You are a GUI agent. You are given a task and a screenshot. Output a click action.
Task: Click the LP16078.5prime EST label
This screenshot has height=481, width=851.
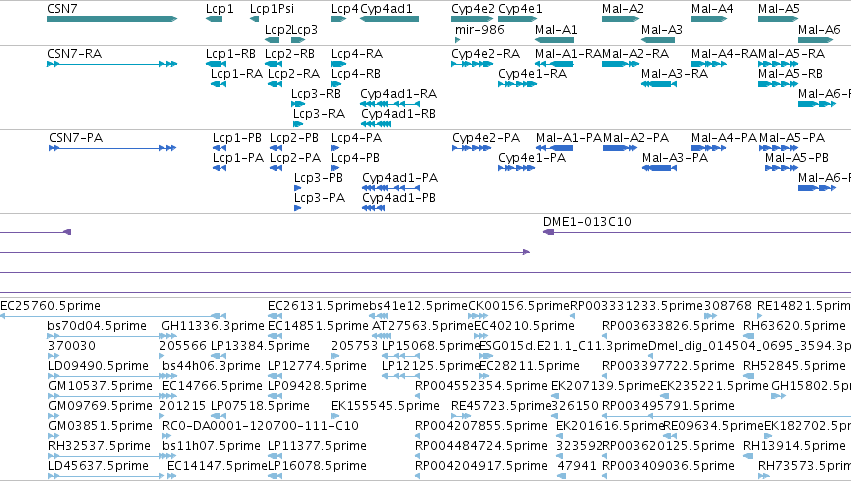click(x=317, y=467)
